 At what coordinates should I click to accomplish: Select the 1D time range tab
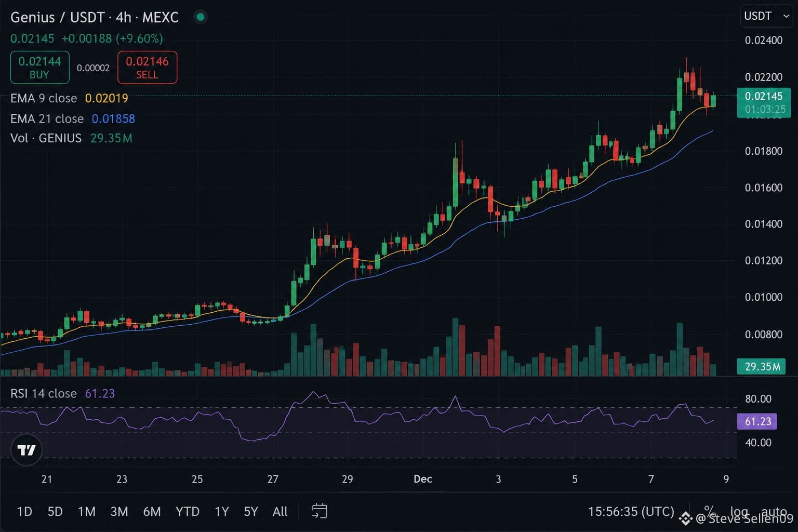(24, 512)
